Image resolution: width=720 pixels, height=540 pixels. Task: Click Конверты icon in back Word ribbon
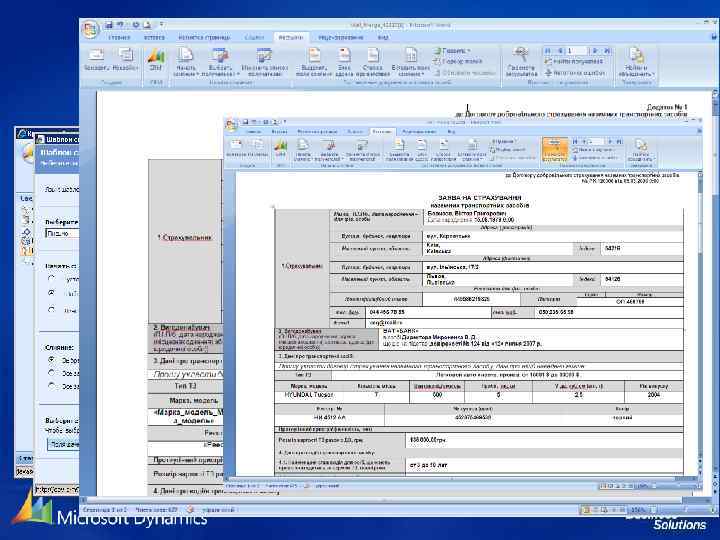tap(96, 60)
